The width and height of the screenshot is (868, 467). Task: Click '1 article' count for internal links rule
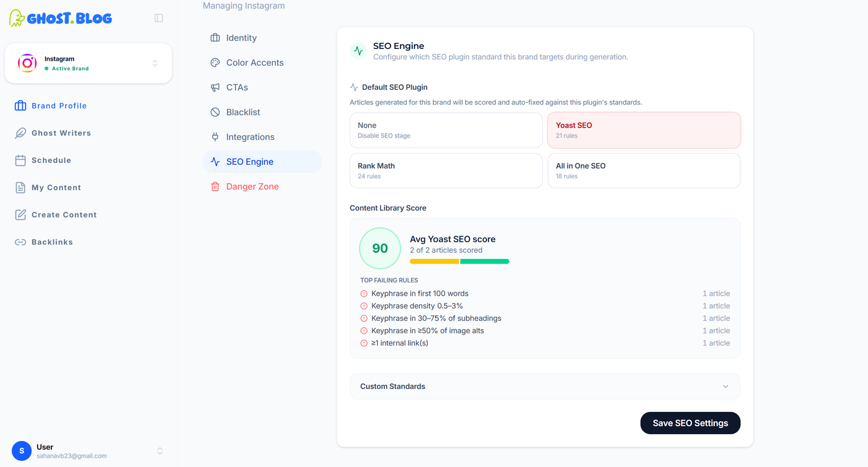pos(716,343)
